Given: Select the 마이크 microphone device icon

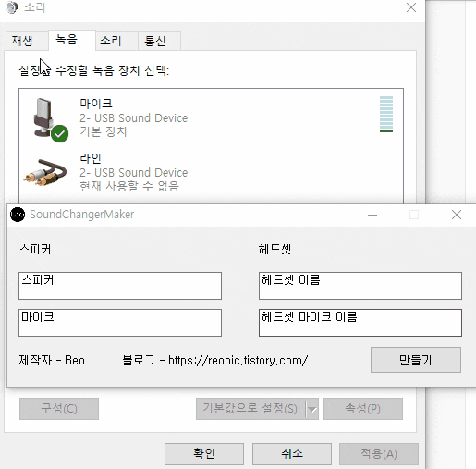Looking at the screenshot, I should click(x=50, y=120).
